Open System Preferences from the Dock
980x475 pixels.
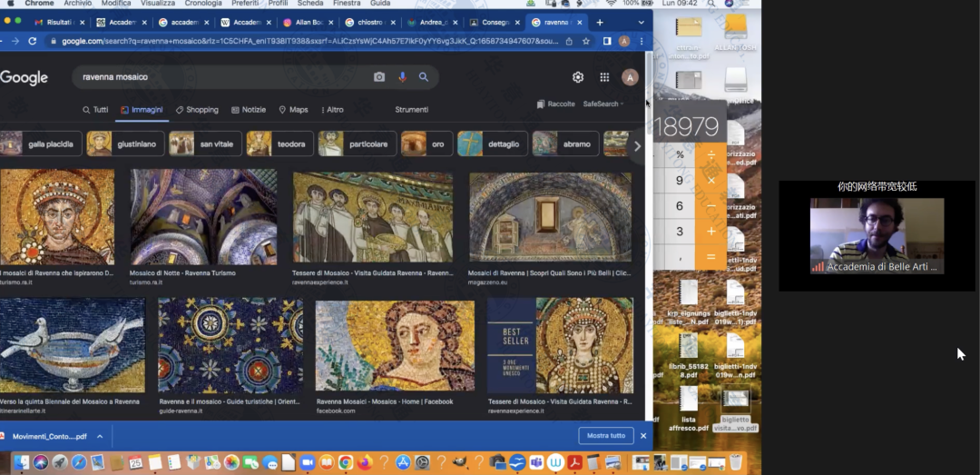tap(423, 462)
